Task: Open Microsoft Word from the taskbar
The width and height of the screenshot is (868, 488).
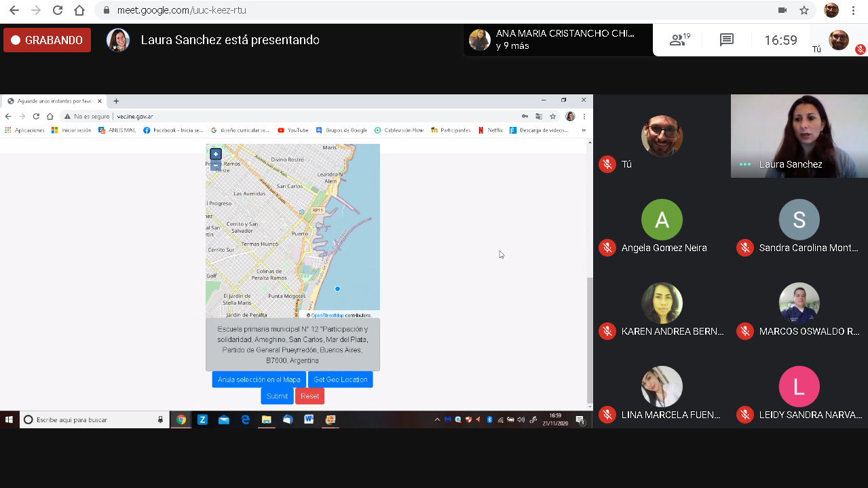Action: pos(309,419)
